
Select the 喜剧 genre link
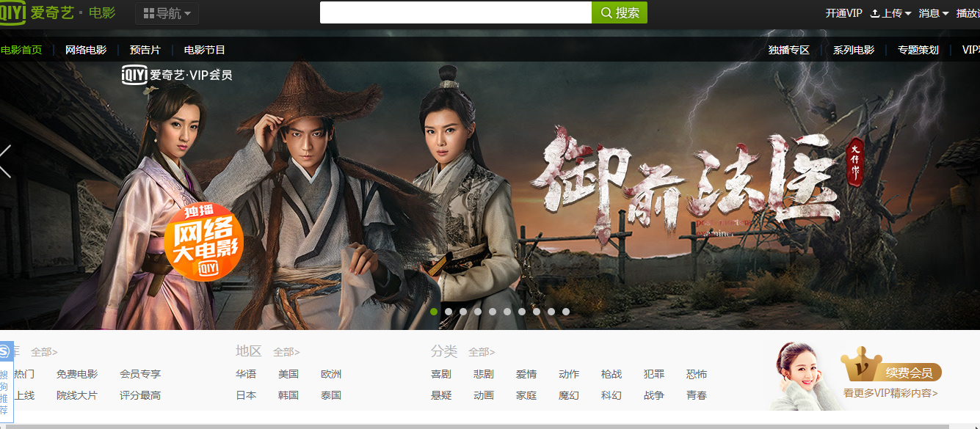coord(441,374)
